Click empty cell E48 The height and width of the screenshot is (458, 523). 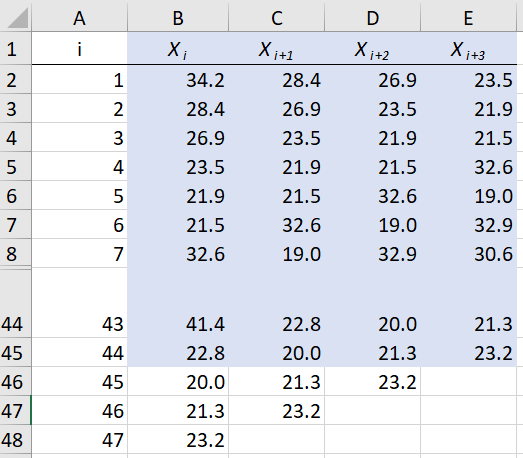click(469, 439)
